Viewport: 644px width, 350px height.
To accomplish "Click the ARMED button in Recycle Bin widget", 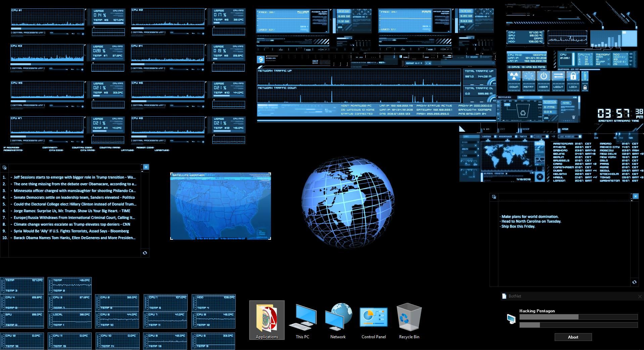I will 566,103.
